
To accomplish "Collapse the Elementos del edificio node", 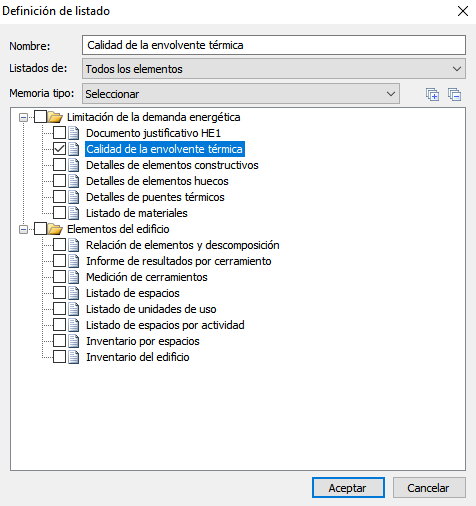I will pyautogui.click(x=23, y=229).
